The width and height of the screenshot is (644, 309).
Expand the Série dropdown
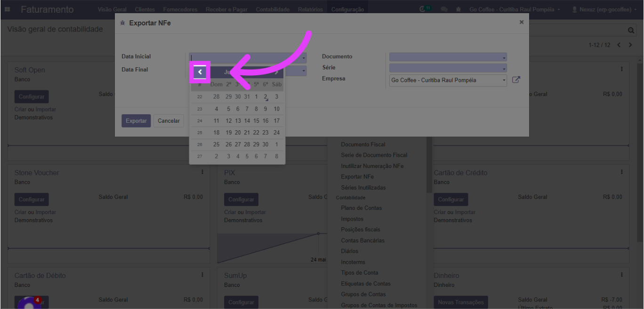(448, 68)
